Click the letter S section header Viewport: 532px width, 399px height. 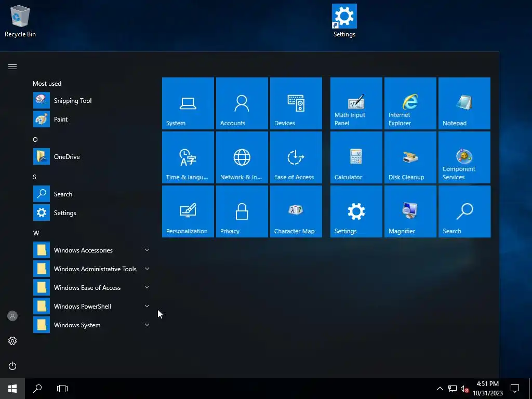(35, 177)
